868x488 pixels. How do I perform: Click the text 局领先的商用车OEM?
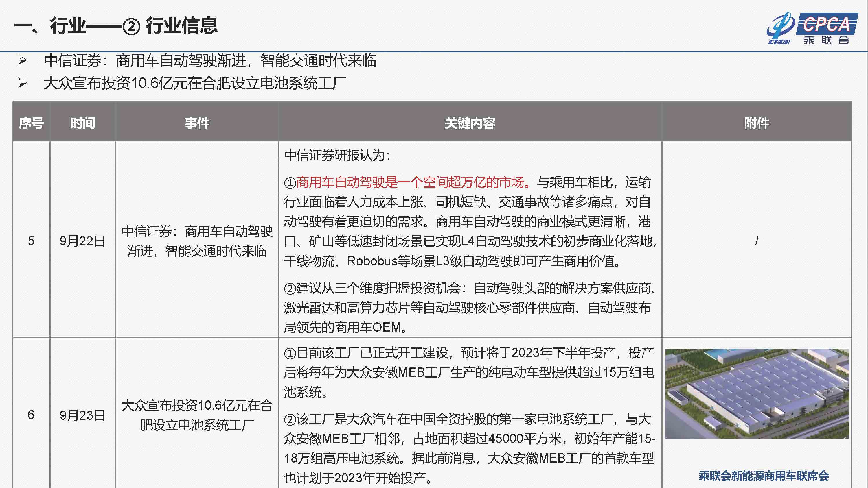[345, 327]
